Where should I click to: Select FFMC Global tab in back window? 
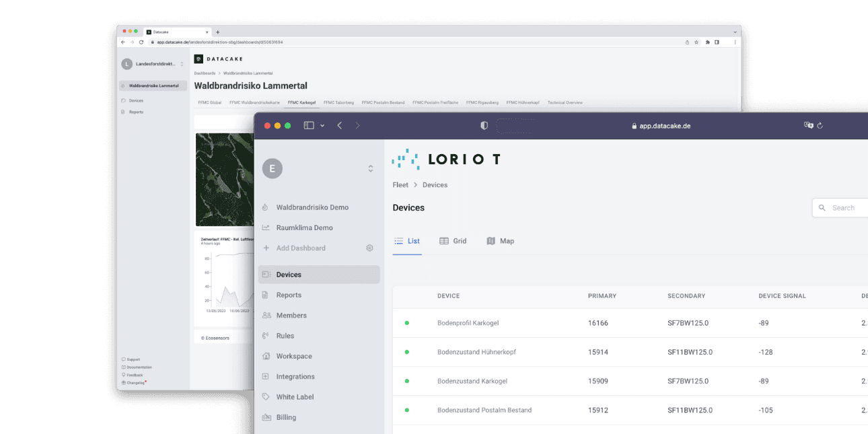pos(210,102)
